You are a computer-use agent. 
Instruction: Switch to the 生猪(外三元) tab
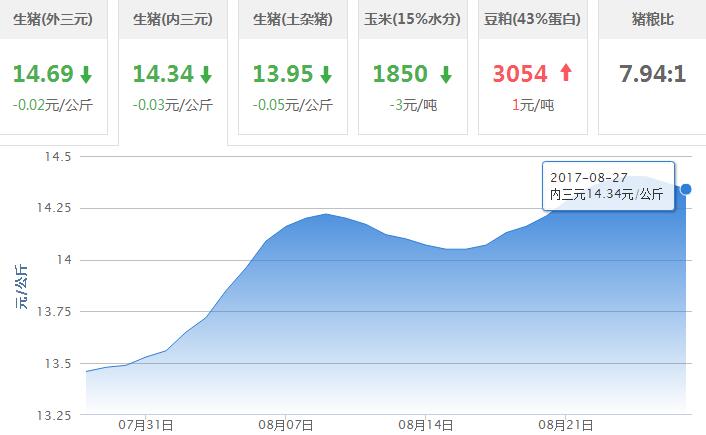point(53,19)
